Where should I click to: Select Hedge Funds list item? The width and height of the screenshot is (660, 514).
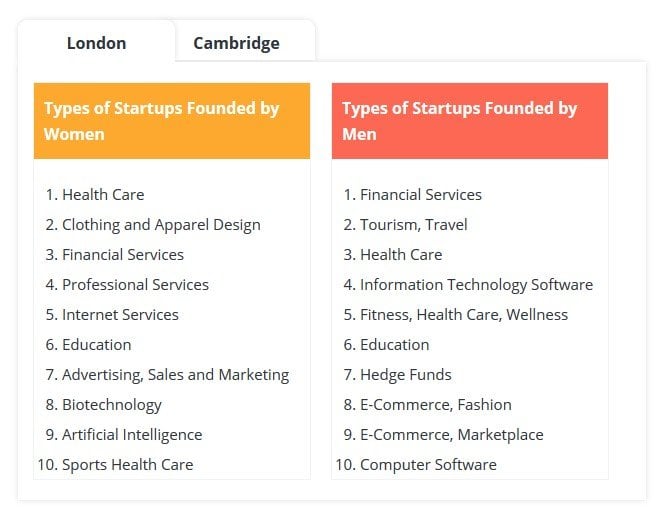pyautogui.click(x=405, y=375)
